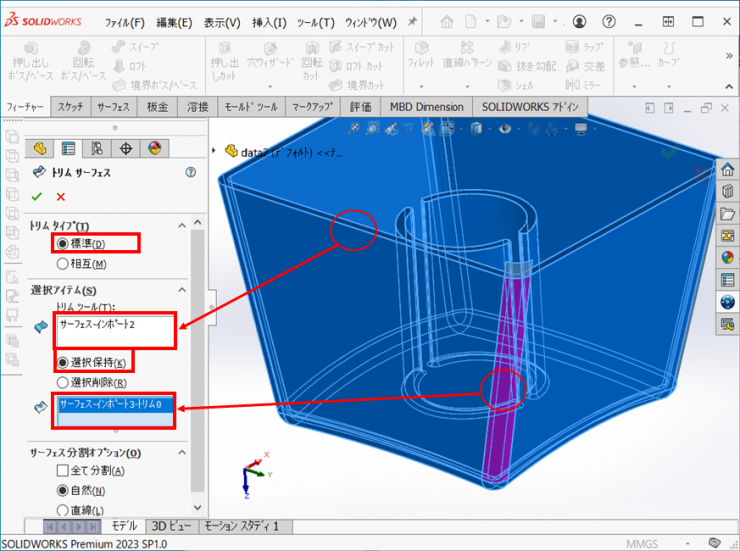The image size is (740, 551).
Task: Open the モーション スタディ 1 bottom tab
Action: (x=247, y=526)
